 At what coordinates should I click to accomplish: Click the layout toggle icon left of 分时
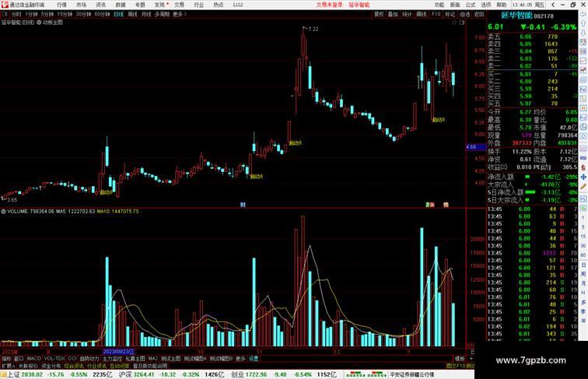click(5, 14)
